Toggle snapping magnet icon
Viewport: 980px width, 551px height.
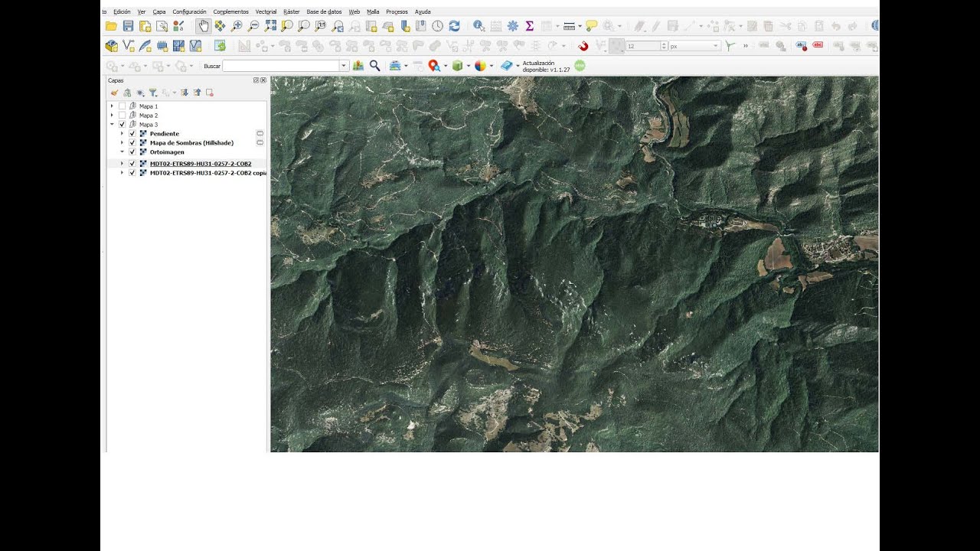pyautogui.click(x=583, y=46)
